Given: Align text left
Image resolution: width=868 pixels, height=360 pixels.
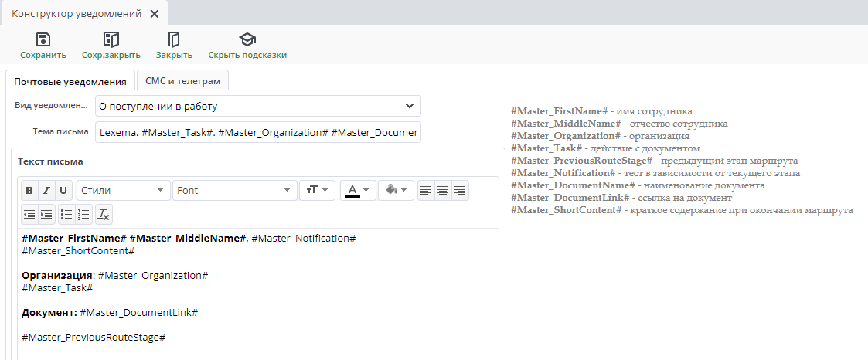Looking at the screenshot, I should [x=426, y=190].
